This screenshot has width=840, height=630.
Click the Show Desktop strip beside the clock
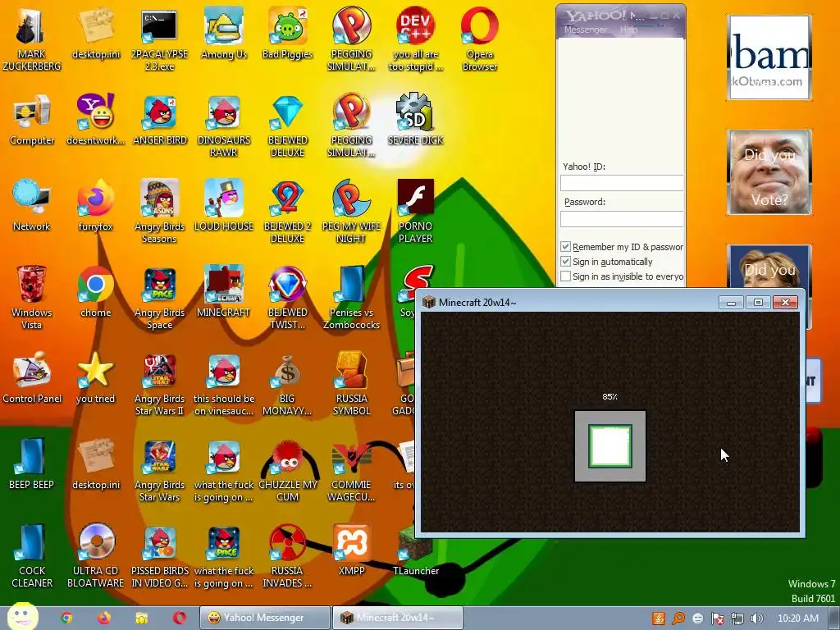tap(834, 619)
